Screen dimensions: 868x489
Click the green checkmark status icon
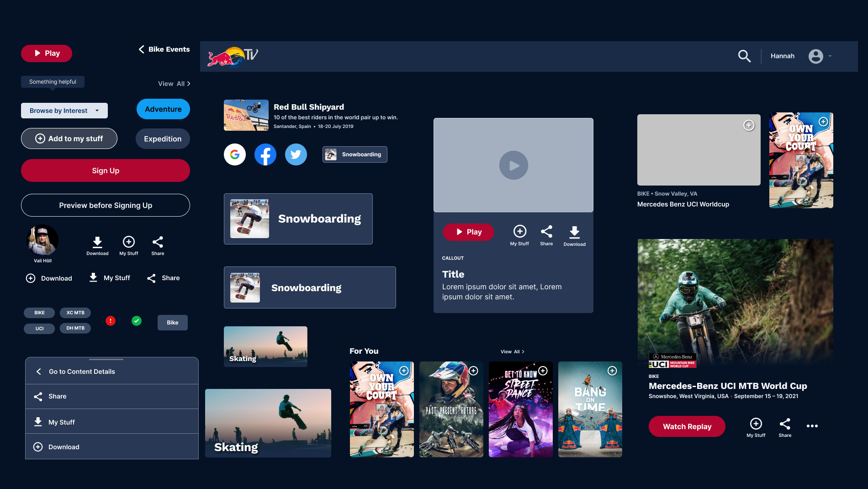pos(137,321)
